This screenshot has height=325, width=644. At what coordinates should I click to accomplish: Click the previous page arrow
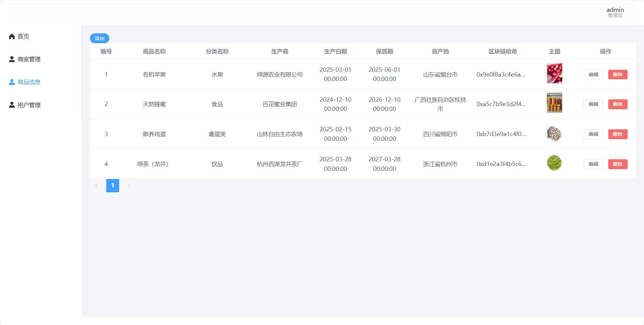point(96,186)
